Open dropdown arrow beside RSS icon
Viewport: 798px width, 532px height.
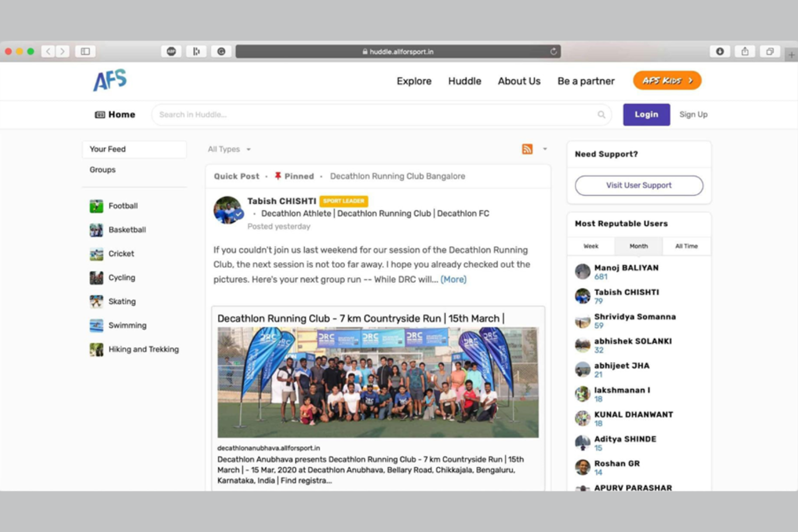coord(545,149)
